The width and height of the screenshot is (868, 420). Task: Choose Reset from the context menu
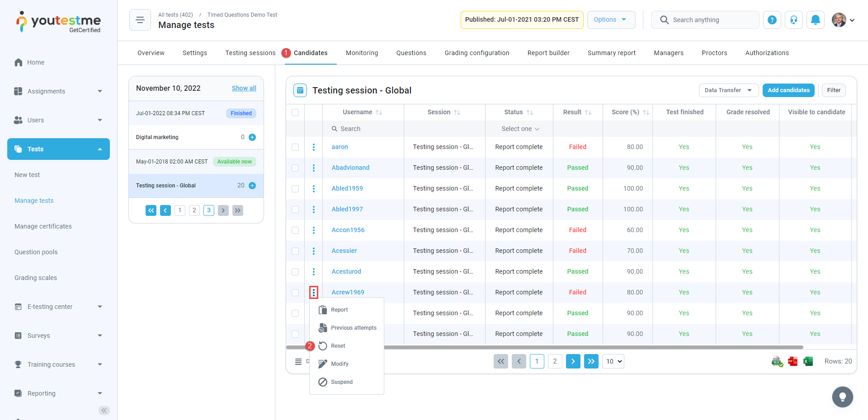(338, 346)
